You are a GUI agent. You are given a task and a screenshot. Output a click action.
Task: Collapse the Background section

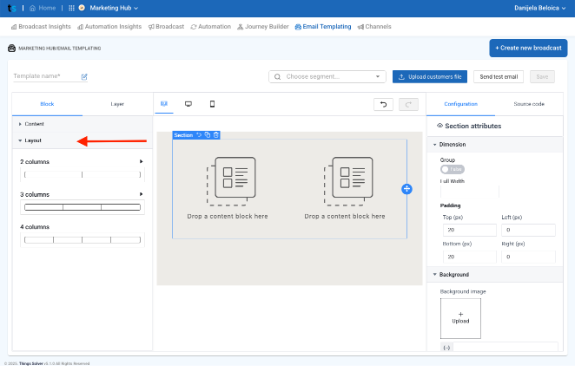point(495,274)
